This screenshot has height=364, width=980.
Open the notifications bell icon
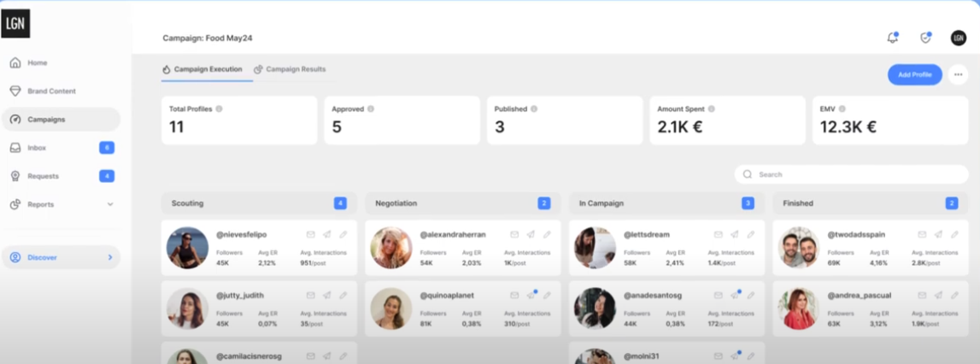[893, 38]
